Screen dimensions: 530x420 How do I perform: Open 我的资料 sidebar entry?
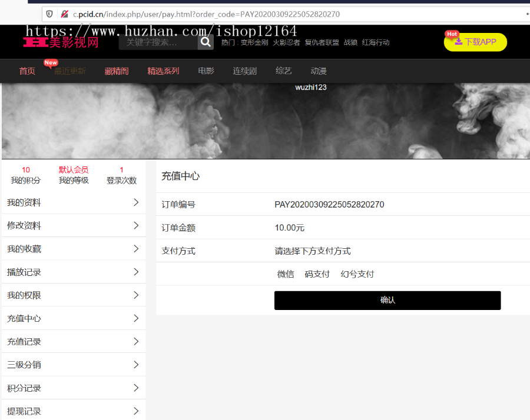(x=74, y=202)
